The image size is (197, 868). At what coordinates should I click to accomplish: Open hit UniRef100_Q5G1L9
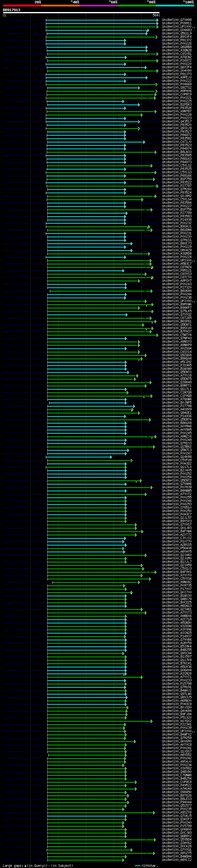click(x=177, y=33)
